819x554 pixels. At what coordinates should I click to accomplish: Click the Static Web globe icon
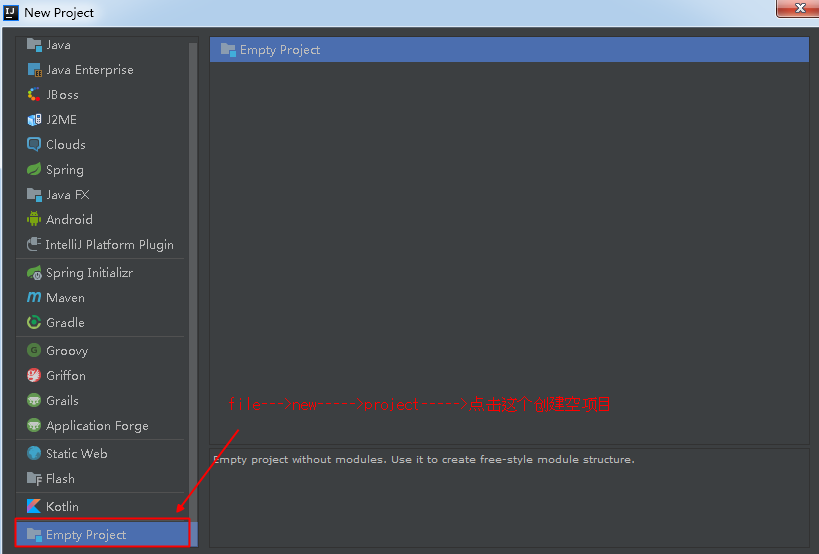coord(34,453)
